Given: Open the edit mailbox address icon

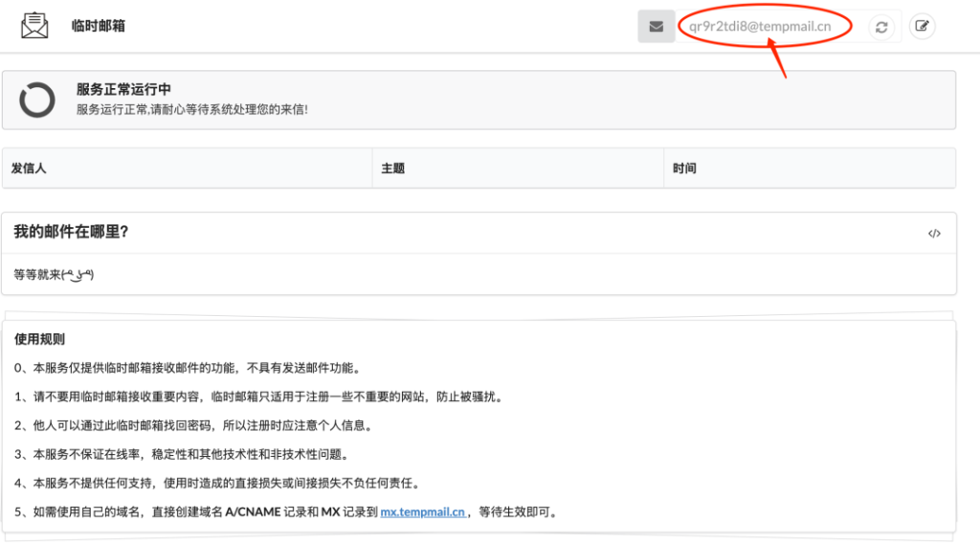Looking at the screenshot, I should coord(922,26).
